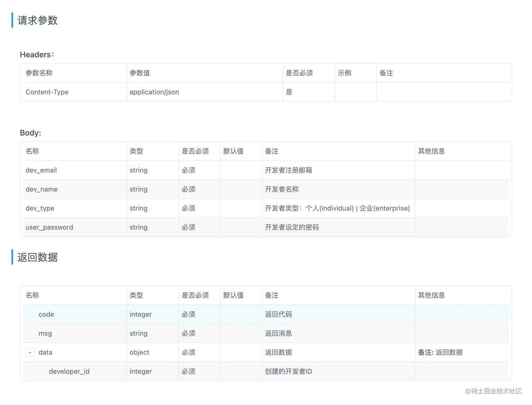532x405 pixels.
Task: Click the msg row in response table
Action: point(266,334)
